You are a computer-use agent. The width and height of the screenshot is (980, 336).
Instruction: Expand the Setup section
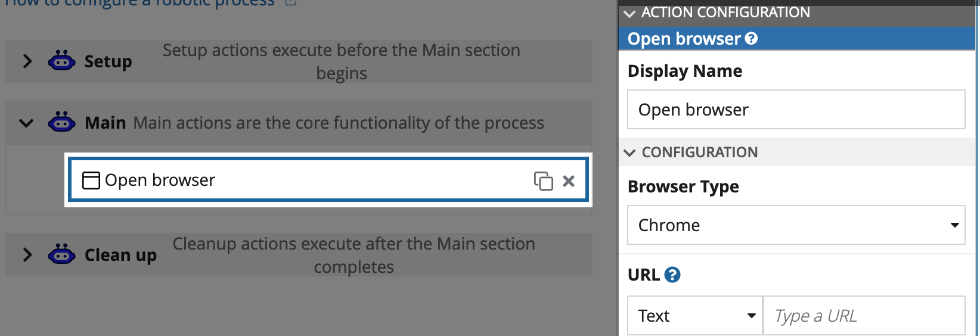point(27,61)
